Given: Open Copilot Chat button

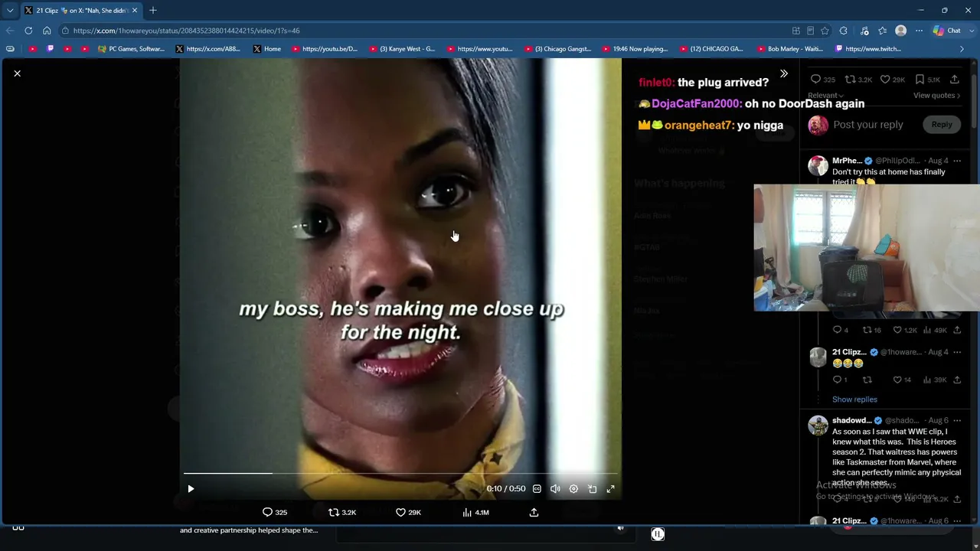Looking at the screenshot, I should click(947, 31).
